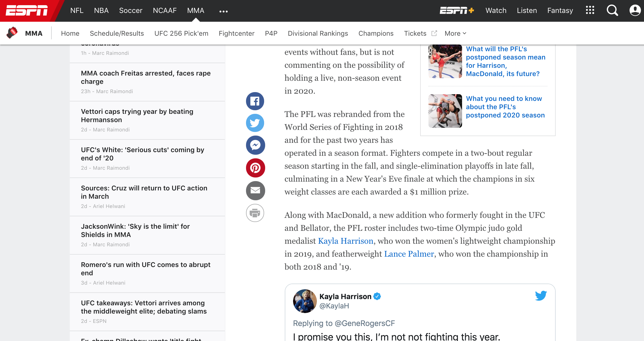Open Kayla Harrison profile link
Viewport: 644px width, 341px height.
[x=346, y=241]
